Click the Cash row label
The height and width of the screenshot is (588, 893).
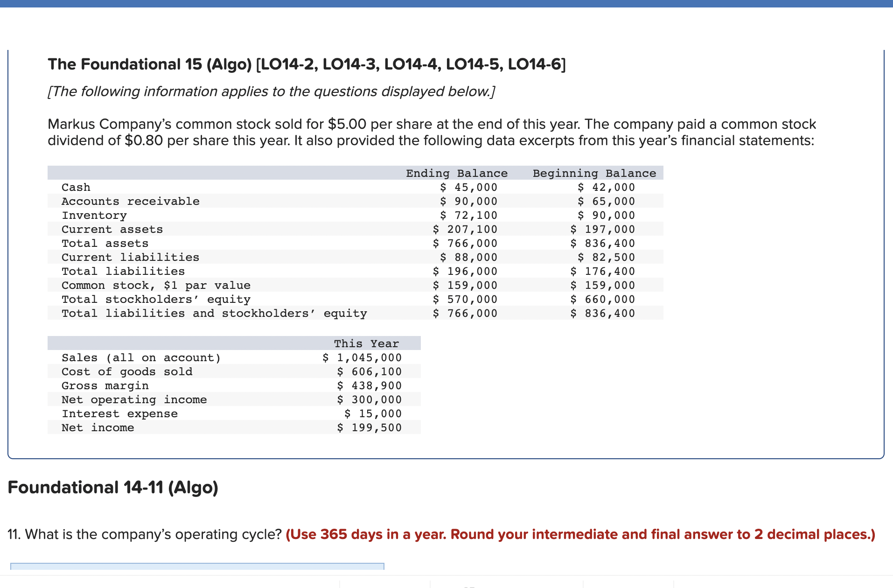point(76,187)
